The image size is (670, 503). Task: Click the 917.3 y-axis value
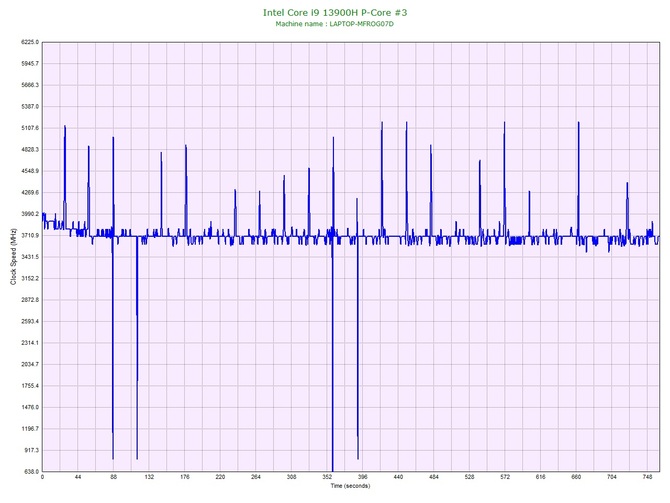click(31, 450)
